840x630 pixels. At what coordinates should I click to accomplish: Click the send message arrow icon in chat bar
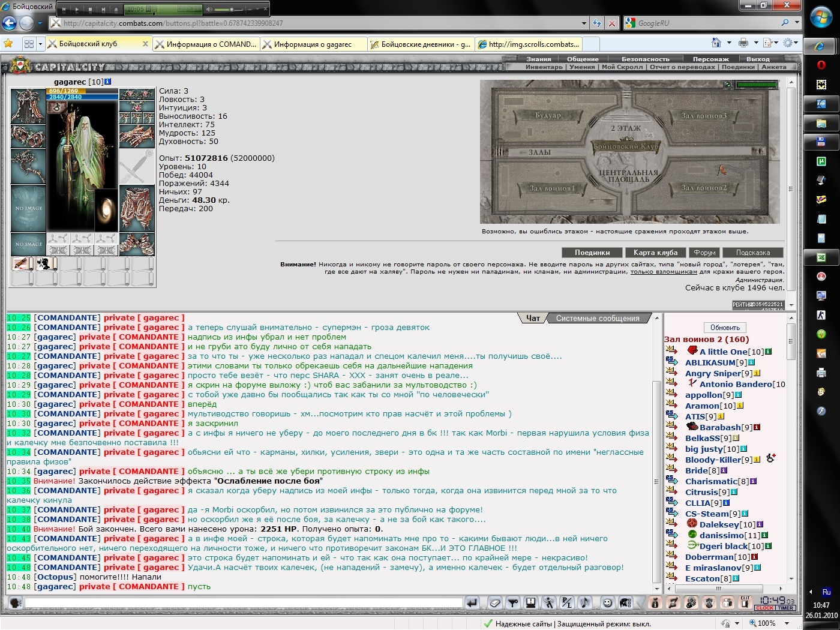coord(472,602)
